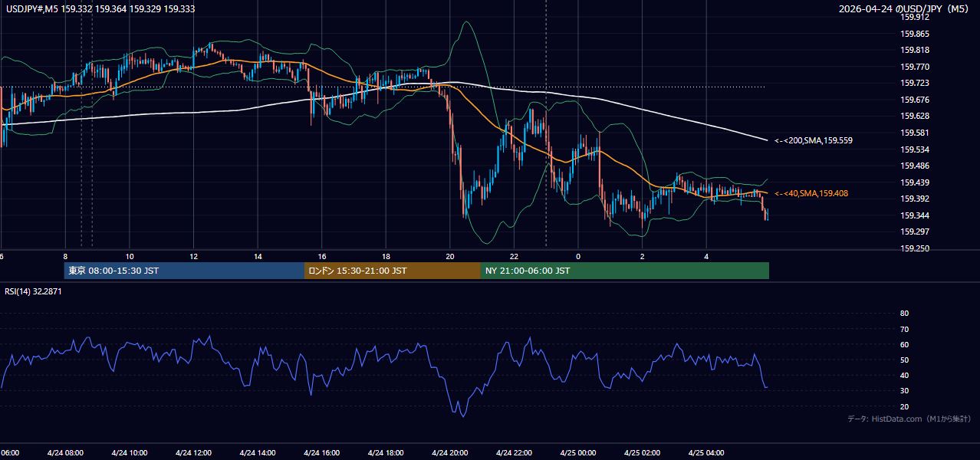Click the bottom time label 4/24 10:00
This screenshot has width=980, height=460.
pos(129,453)
